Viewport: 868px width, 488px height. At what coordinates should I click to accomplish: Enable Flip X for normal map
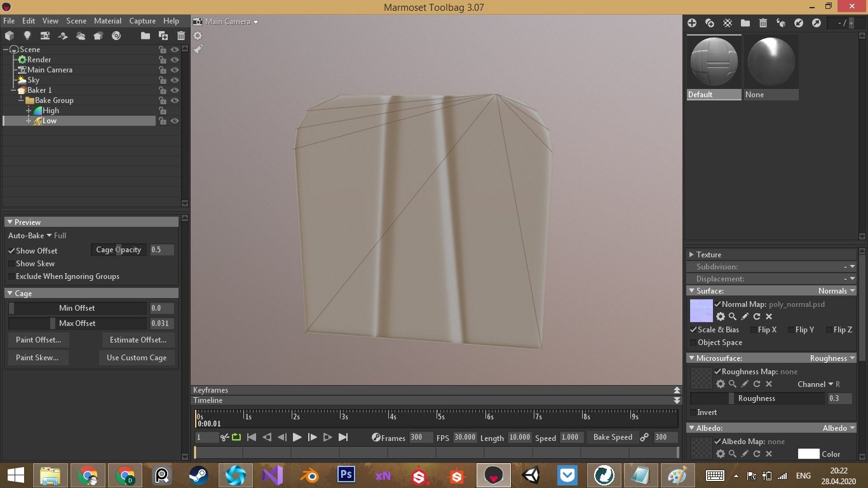point(753,330)
